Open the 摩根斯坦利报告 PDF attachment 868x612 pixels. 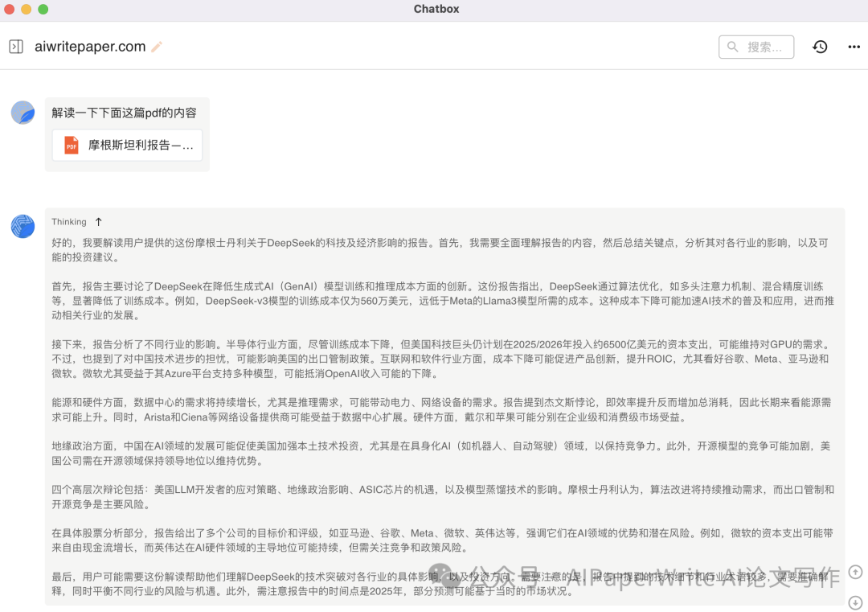click(127, 145)
